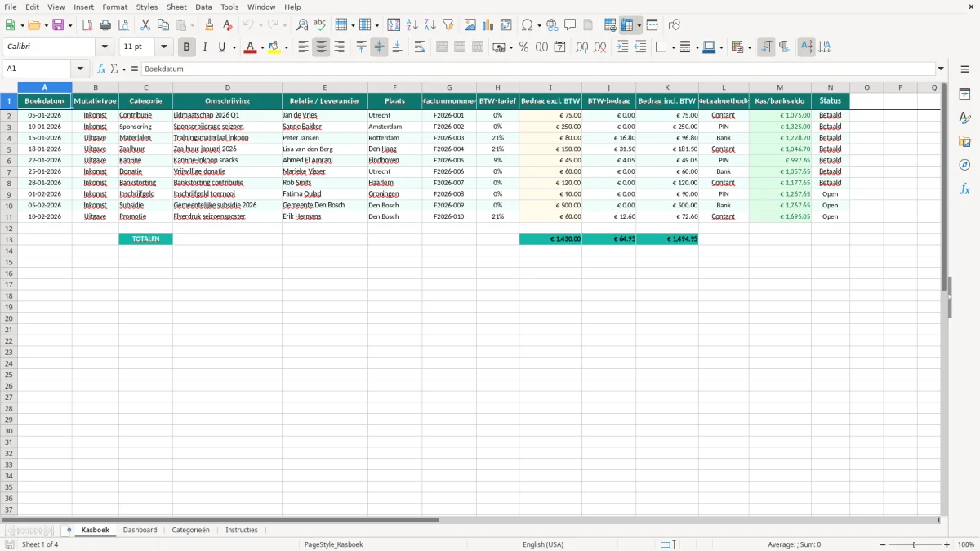Open the Sheet menu
Screen dimensions: 980x551
177,7
